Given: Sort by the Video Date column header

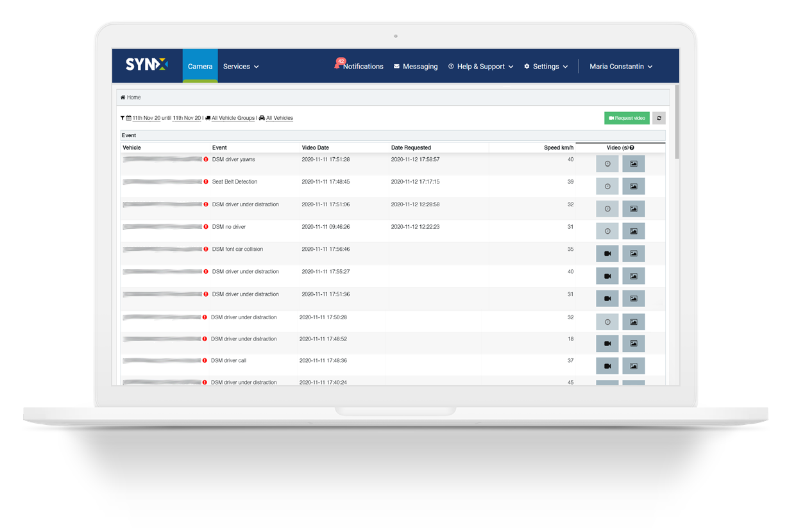Looking at the screenshot, I should click(x=315, y=147).
